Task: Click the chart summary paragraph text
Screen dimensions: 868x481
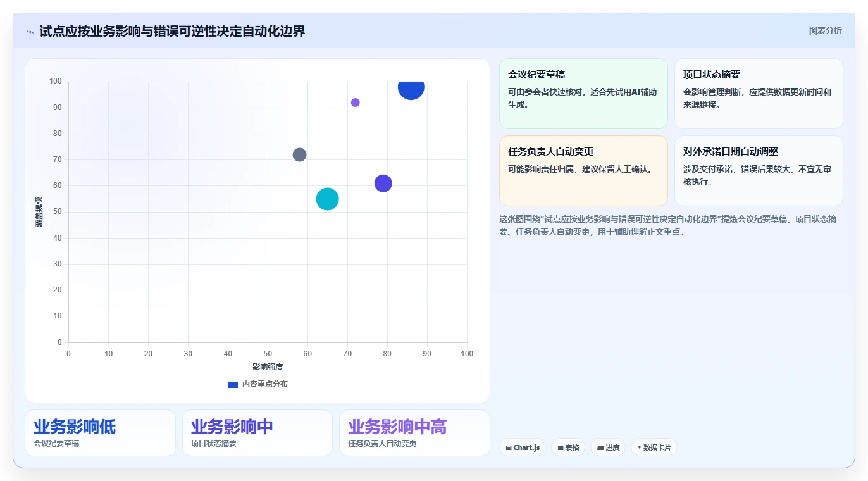Action: pos(668,225)
